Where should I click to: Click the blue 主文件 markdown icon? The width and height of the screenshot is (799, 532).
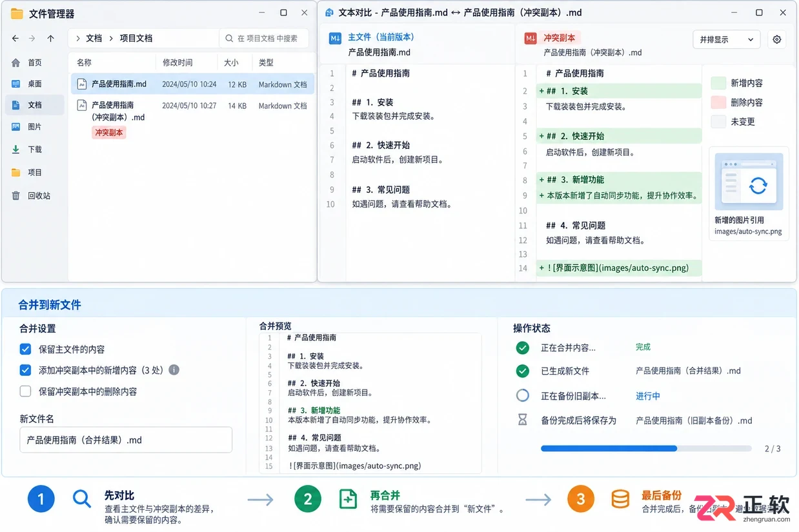click(335, 39)
